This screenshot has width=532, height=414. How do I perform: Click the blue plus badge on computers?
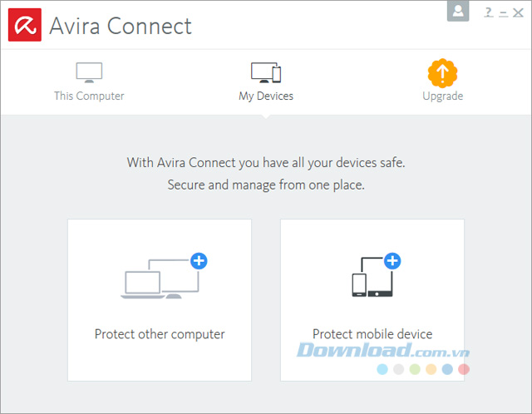(x=199, y=261)
